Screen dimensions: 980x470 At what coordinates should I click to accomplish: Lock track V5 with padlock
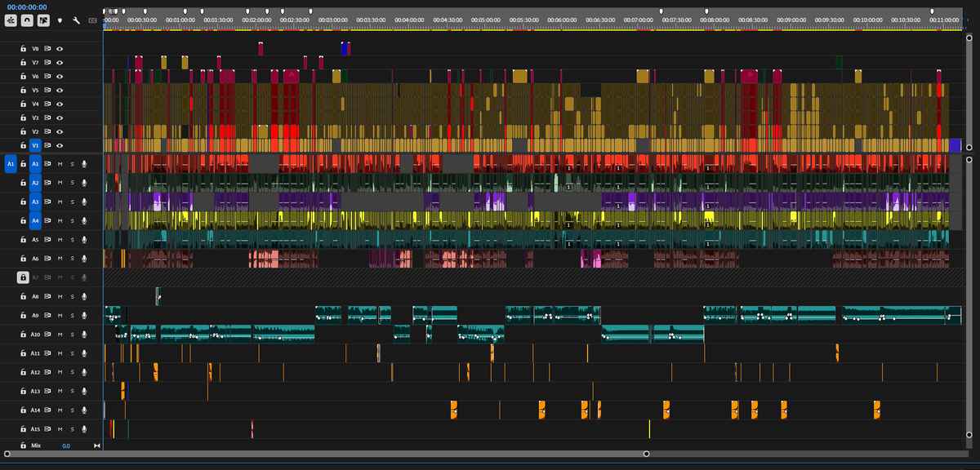[x=24, y=90]
